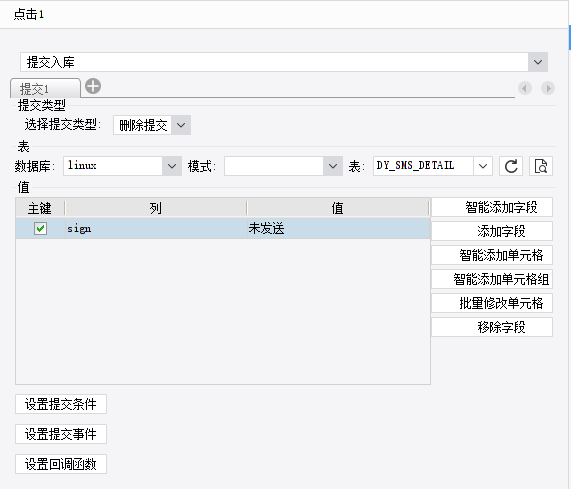Image resolution: width=571 pixels, height=489 pixels.
Task: Preview the DY_SMS_DETAIL table data
Action: tap(541, 166)
